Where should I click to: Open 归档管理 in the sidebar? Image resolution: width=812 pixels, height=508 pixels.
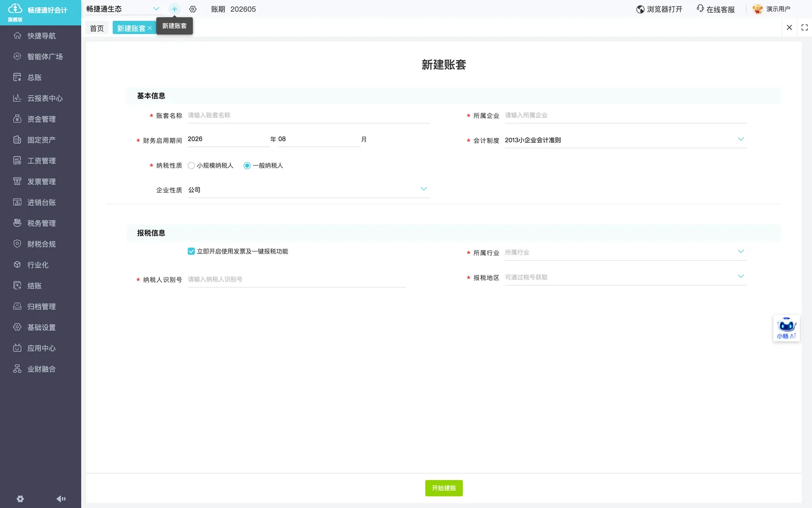(x=41, y=306)
